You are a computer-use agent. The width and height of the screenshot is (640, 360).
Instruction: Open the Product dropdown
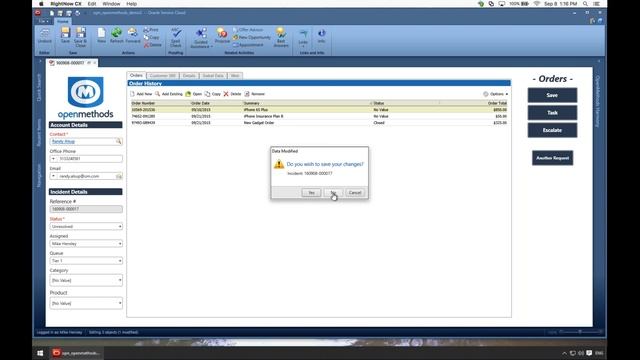pyautogui.click(x=120, y=303)
